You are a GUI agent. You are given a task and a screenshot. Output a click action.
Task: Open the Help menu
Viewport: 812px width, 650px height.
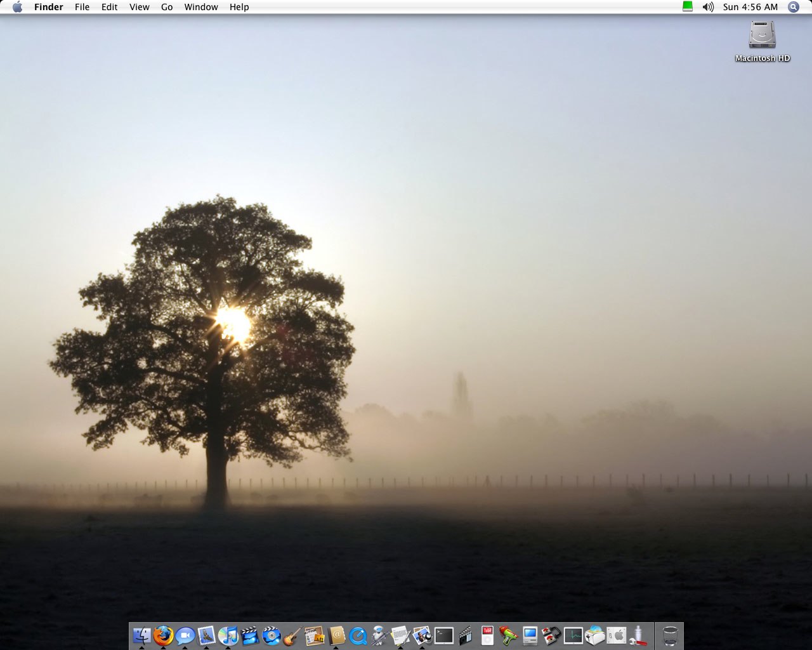[x=239, y=7]
